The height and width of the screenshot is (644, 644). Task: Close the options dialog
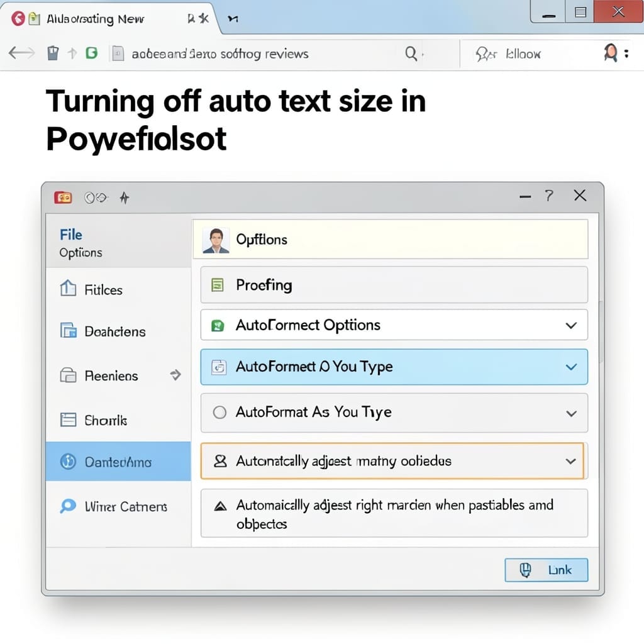pyautogui.click(x=580, y=196)
